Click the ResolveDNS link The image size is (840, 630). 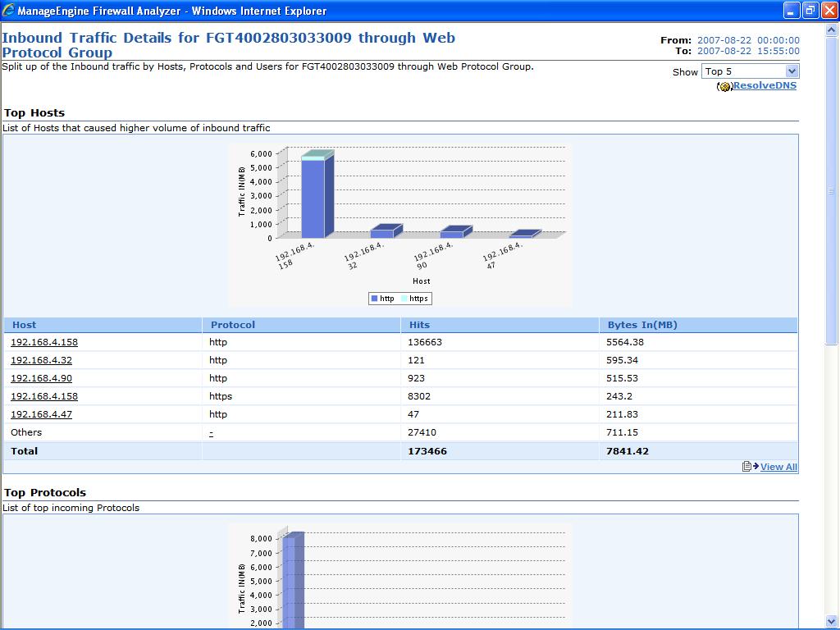point(765,85)
